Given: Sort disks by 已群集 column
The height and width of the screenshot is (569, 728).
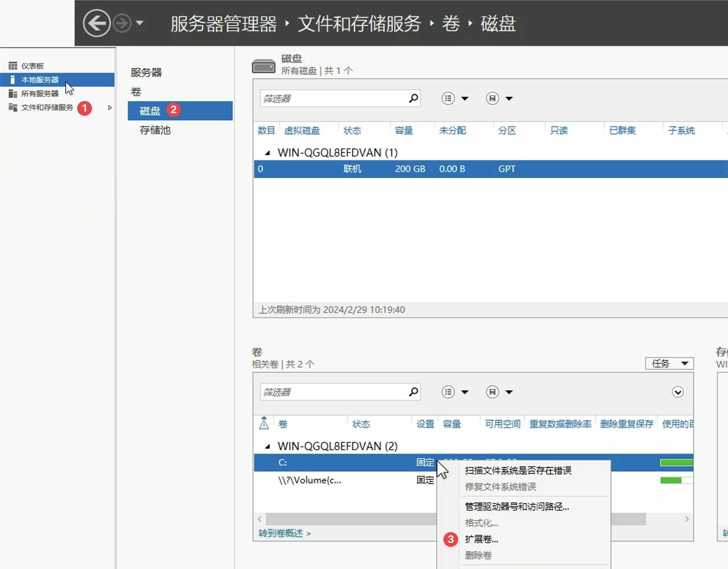Looking at the screenshot, I should [622, 130].
